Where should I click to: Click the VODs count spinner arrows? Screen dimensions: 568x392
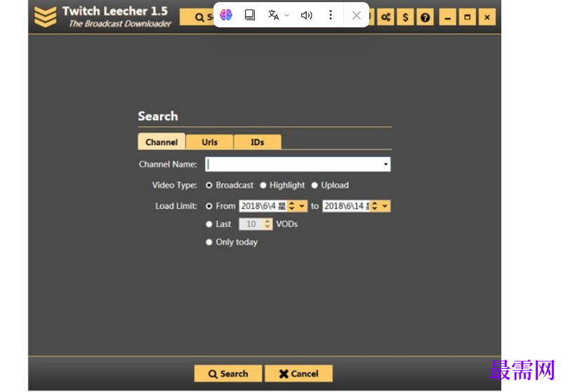coord(268,224)
